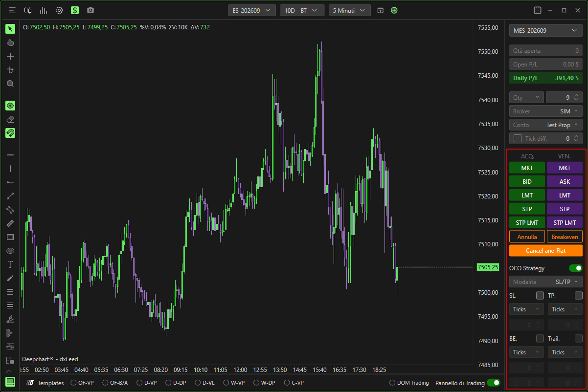Toggle drawings visibility eye icon
Viewport: 588px width, 392px height.
coord(10,106)
